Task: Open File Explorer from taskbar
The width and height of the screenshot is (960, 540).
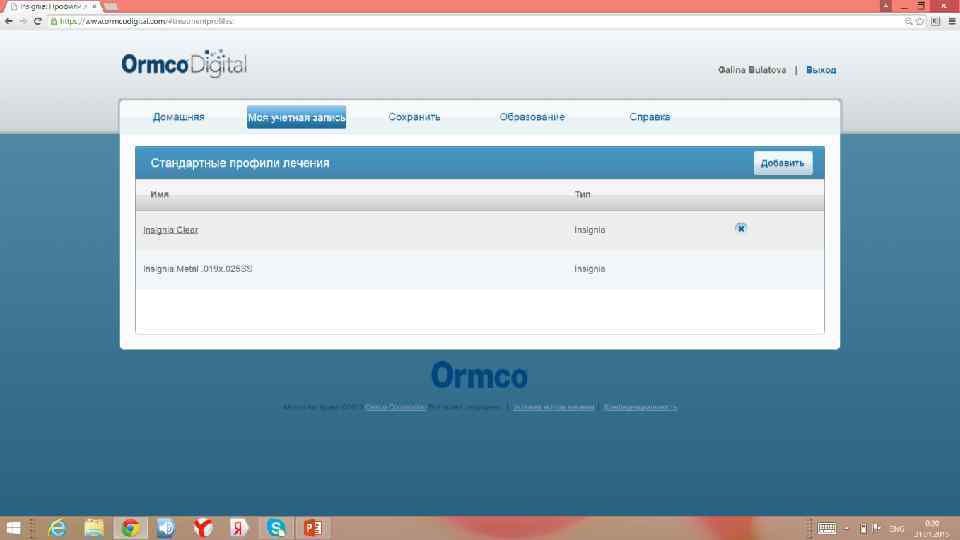Action: [x=94, y=528]
